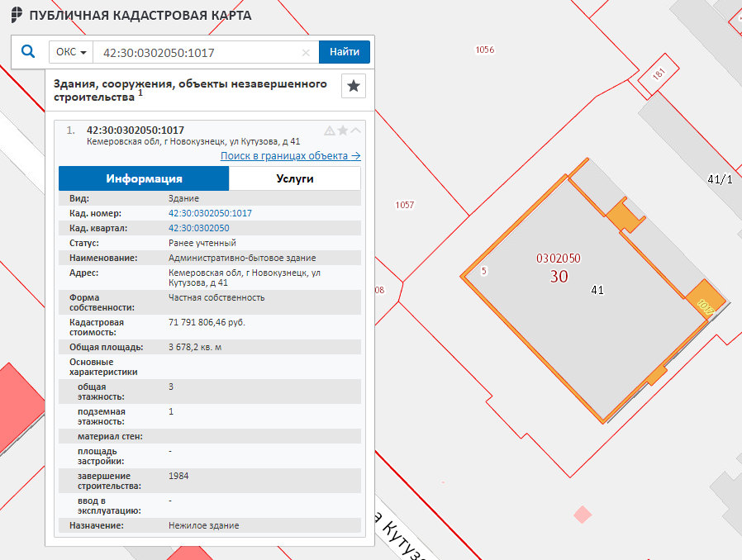
Task: Click the highlighted 1017 building segment on map
Action: (705, 301)
